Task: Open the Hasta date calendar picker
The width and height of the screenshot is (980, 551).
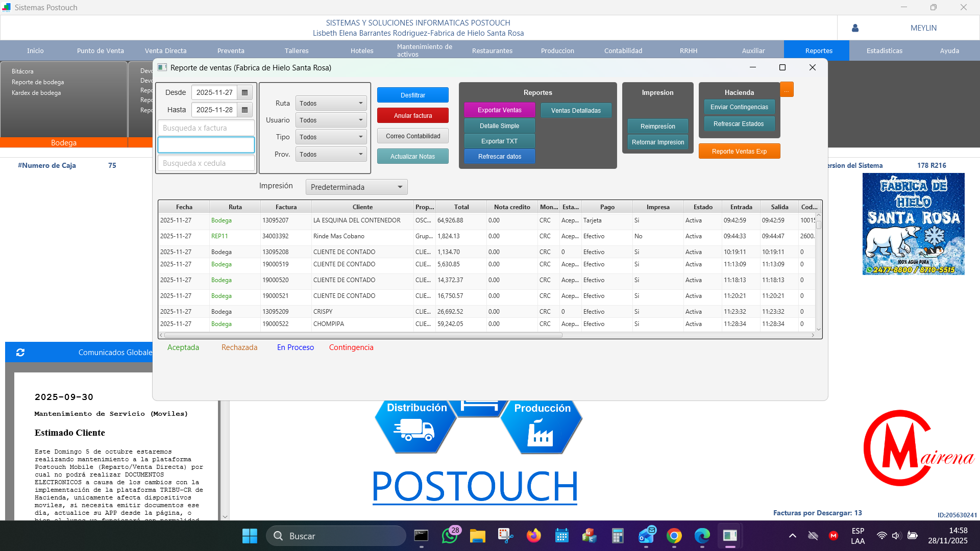Action: [x=244, y=110]
